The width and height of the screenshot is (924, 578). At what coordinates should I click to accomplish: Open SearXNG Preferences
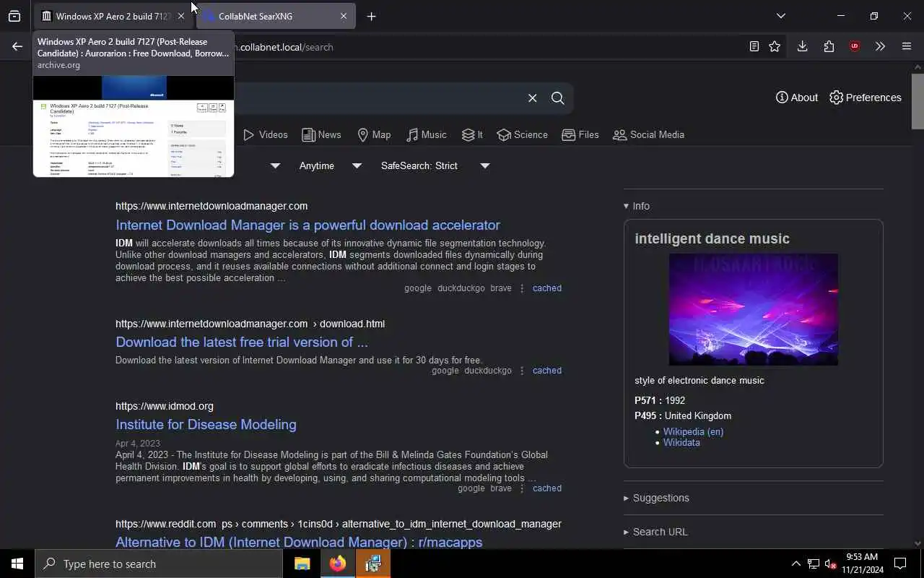(x=866, y=98)
